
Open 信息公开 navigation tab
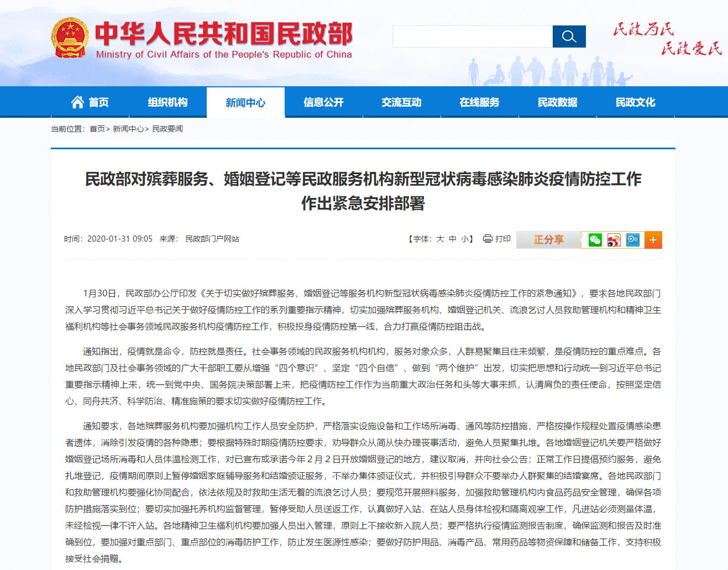[323, 102]
